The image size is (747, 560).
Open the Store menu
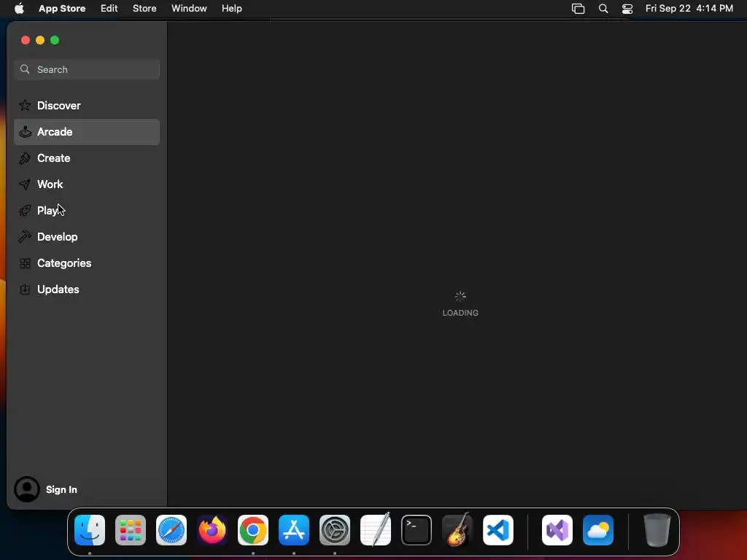[x=144, y=9]
